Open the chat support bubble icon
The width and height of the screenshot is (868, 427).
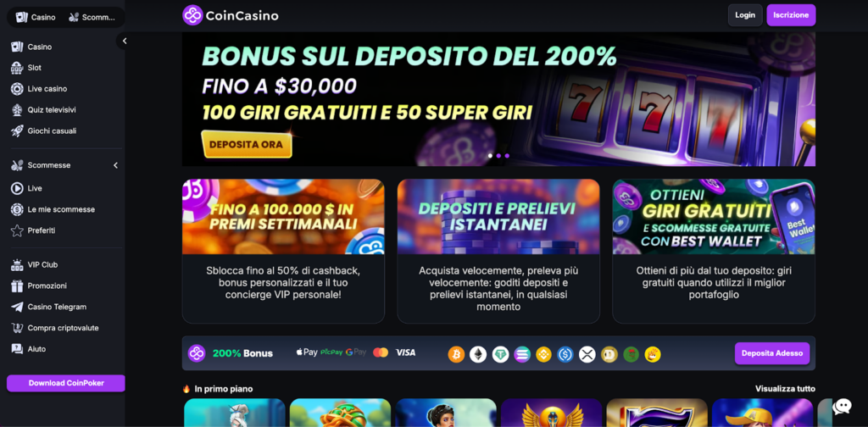click(842, 407)
